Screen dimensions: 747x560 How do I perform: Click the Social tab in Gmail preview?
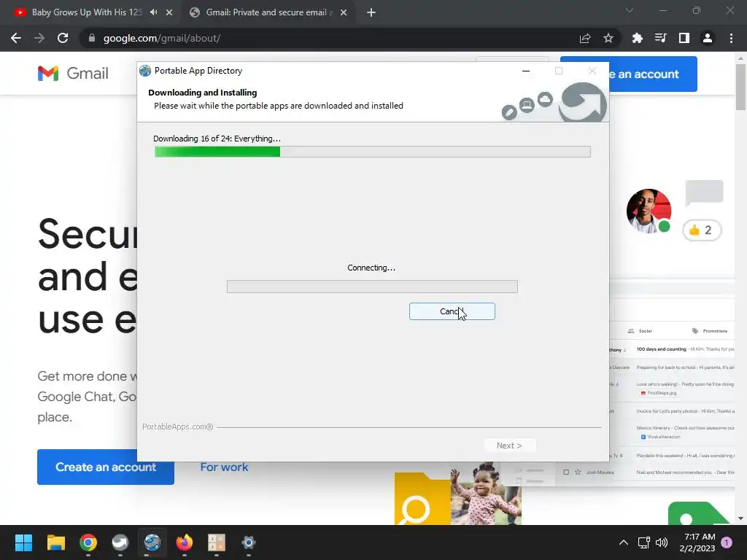[x=640, y=330]
